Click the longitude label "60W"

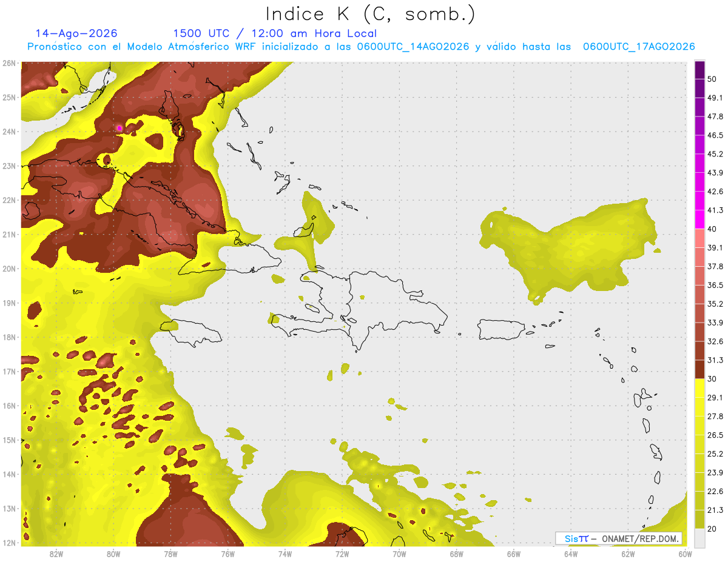click(685, 554)
